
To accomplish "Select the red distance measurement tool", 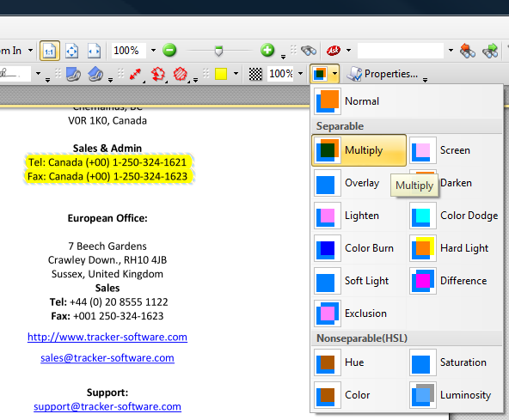I will (135, 74).
